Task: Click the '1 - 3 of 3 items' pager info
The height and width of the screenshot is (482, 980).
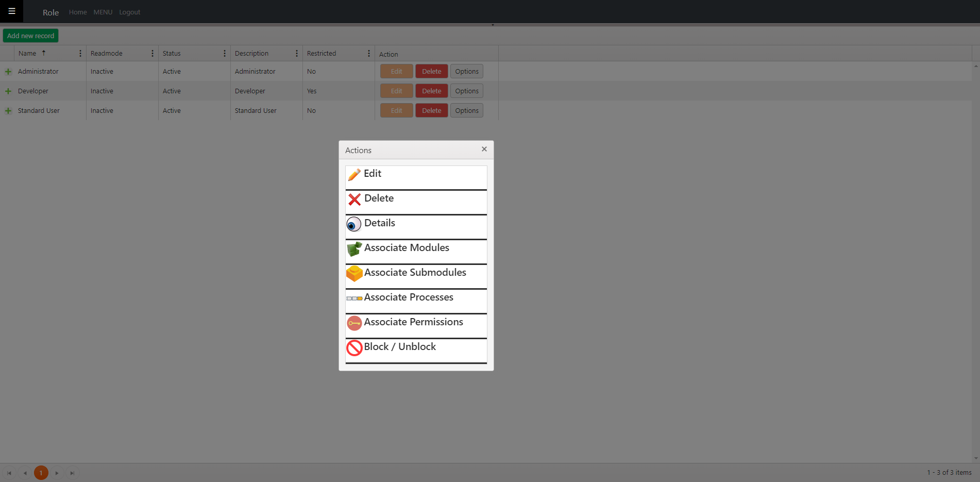Action: coord(950,473)
